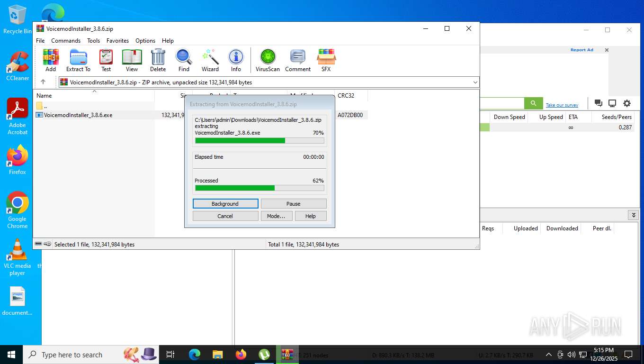
Task: Click the volume icon in system tray
Action: coord(571,355)
